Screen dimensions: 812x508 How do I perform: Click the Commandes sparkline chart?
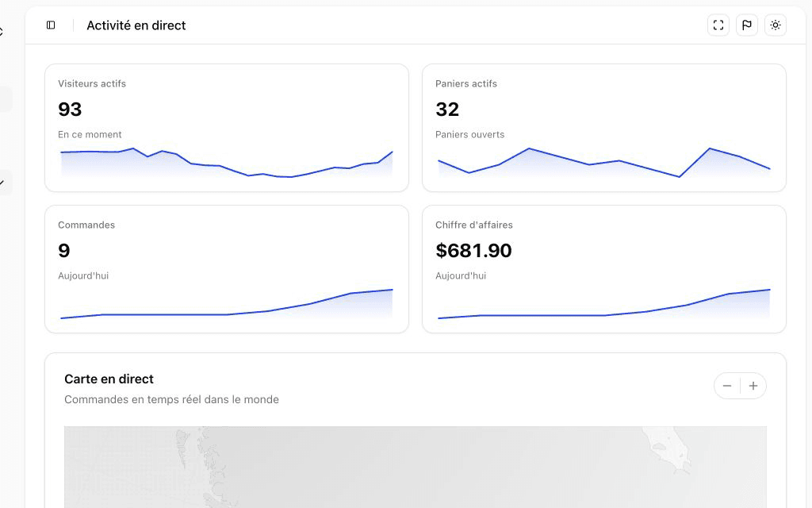[x=227, y=304]
